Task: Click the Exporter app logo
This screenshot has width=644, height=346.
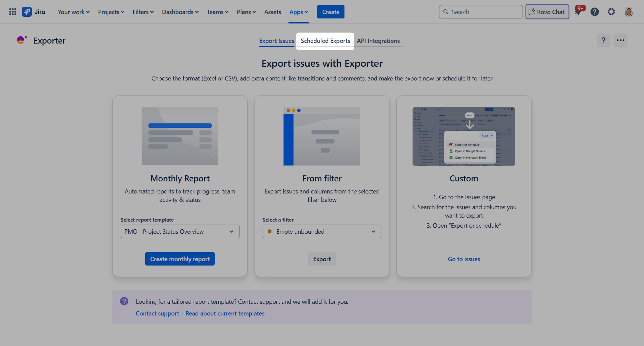Action: click(21, 40)
